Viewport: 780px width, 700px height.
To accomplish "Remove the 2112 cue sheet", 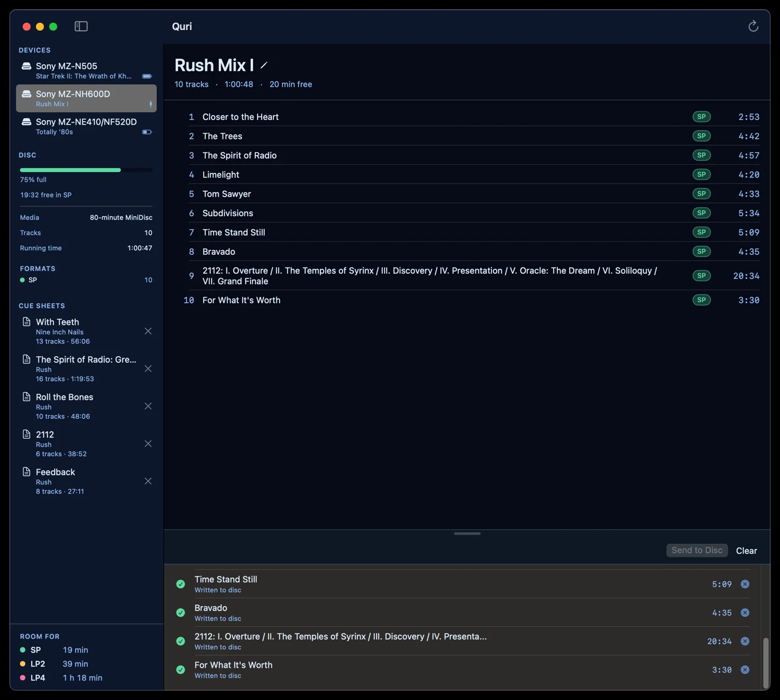I will (x=148, y=444).
